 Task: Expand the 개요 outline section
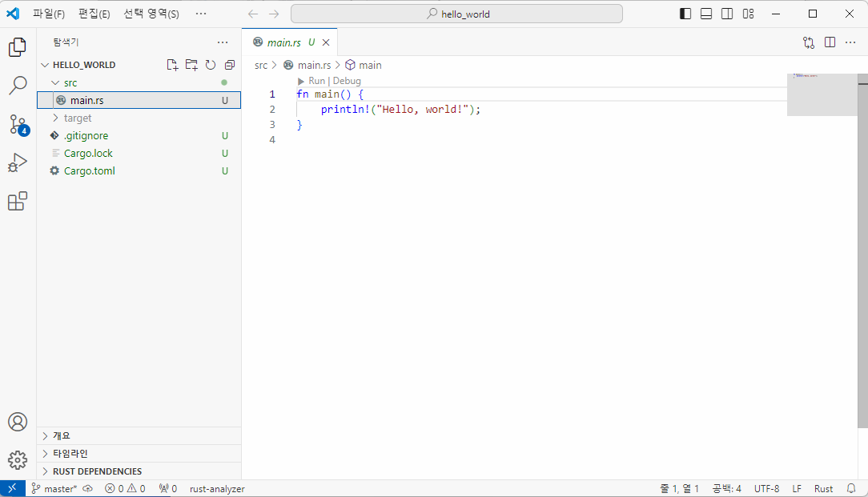click(139, 435)
